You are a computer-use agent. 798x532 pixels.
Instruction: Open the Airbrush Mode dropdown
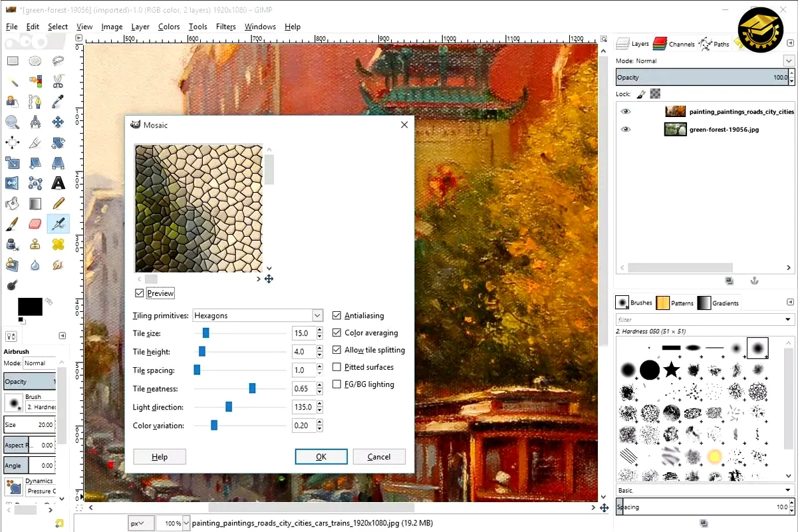click(39, 363)
